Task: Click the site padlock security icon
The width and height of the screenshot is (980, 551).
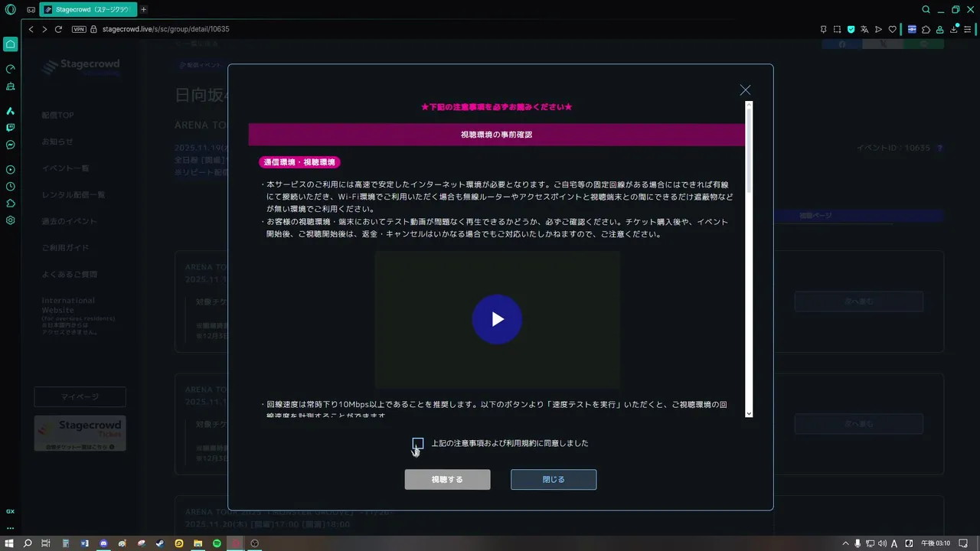Action: 94,29
